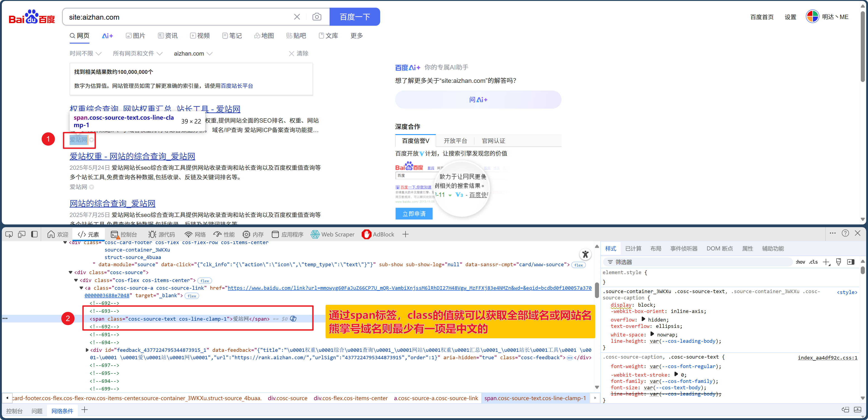The height and width of the screenshot is (420, 868).
Task: Switch to the 图片 images tab
Action: coord(135,36)
